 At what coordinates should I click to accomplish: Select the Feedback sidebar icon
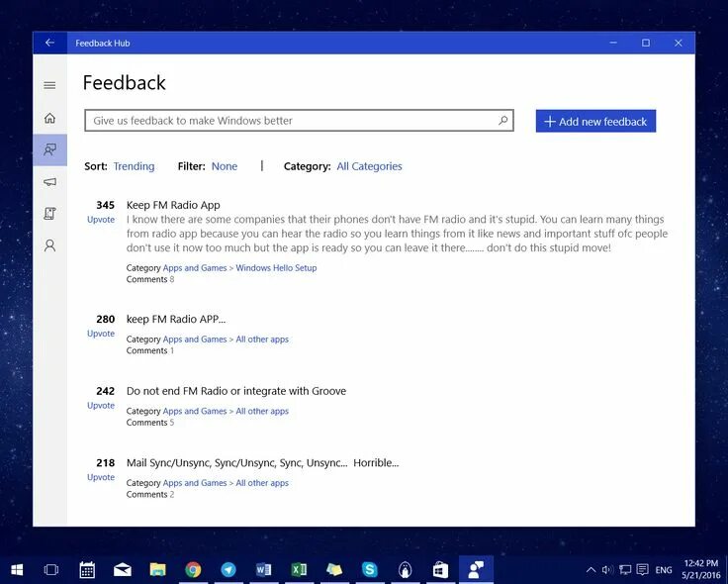point(49,149)
